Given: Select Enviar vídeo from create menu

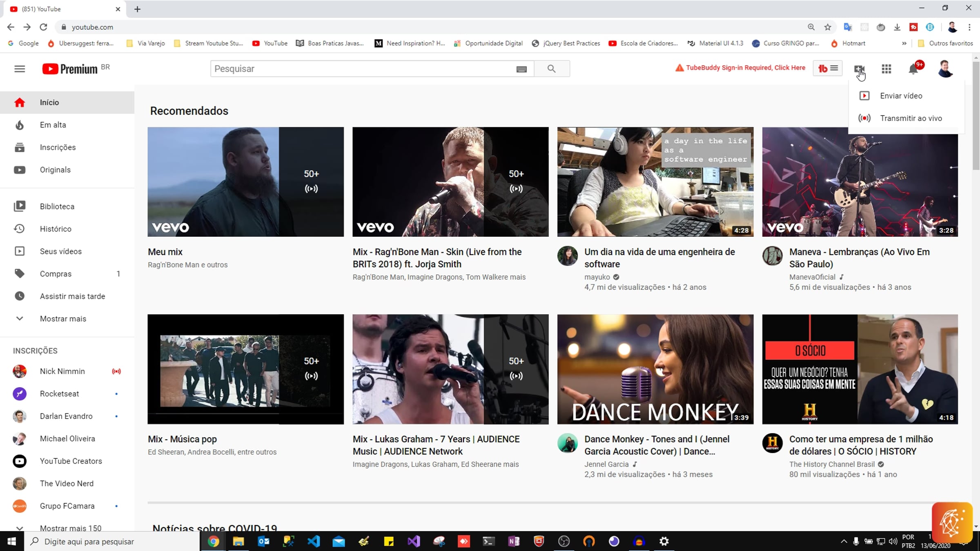Looking at the screenshot, I should pos(901,96).
